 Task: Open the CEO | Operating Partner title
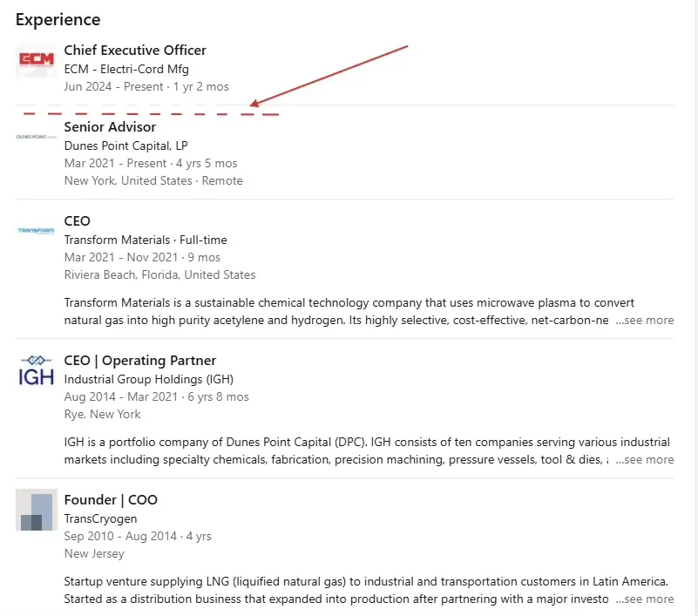click(x=139, y=361)
